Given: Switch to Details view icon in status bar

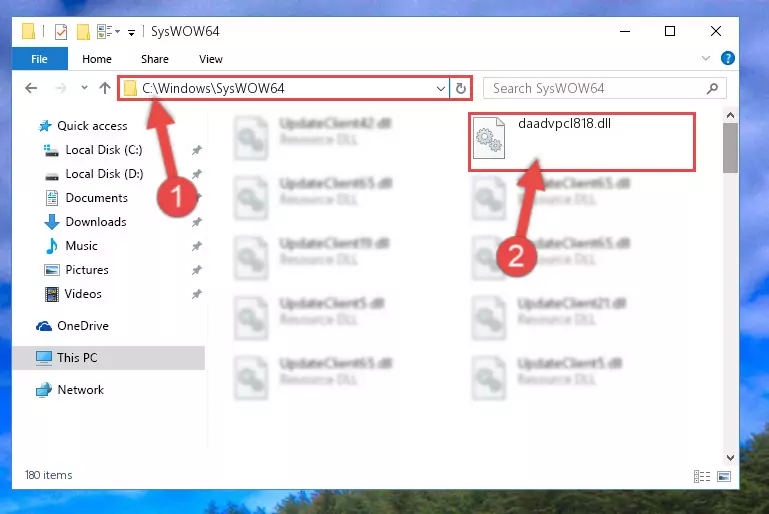Looking at the screenshot, I should [x=702, y=476].
